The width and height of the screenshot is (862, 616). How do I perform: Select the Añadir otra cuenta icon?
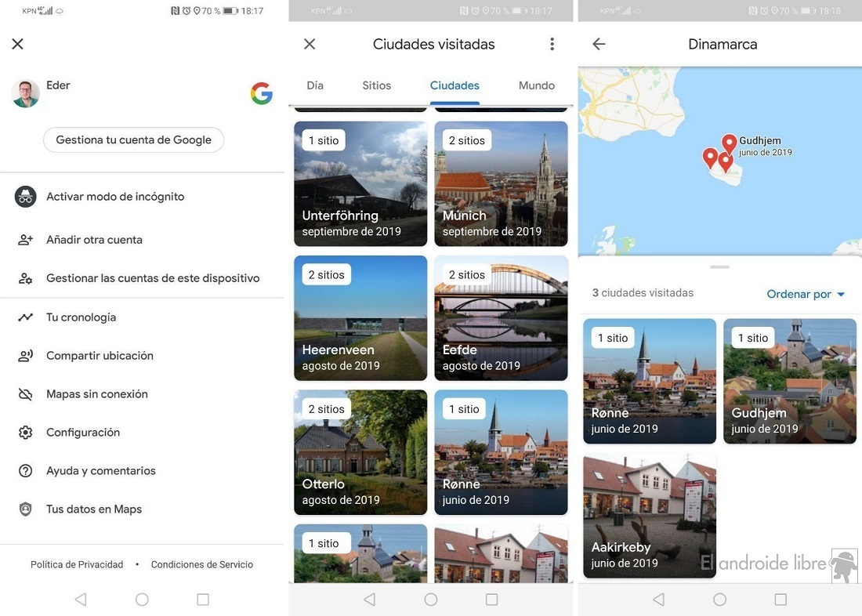pyautogui.click(x=25, y=240)
